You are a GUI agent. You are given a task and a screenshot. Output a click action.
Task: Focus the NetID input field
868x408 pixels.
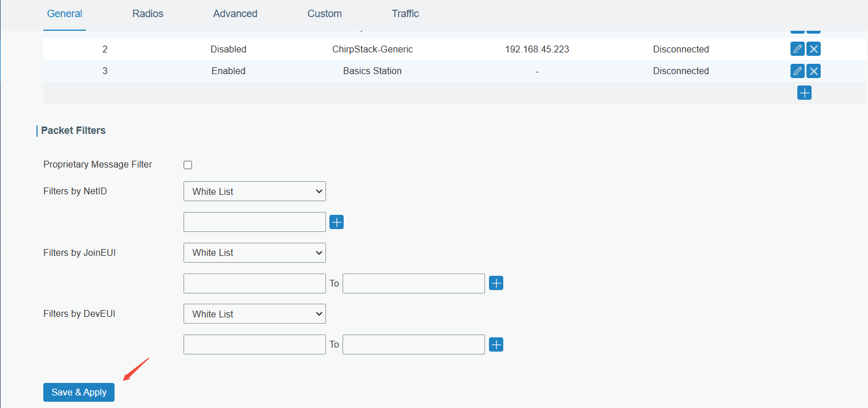click(255, 222)
